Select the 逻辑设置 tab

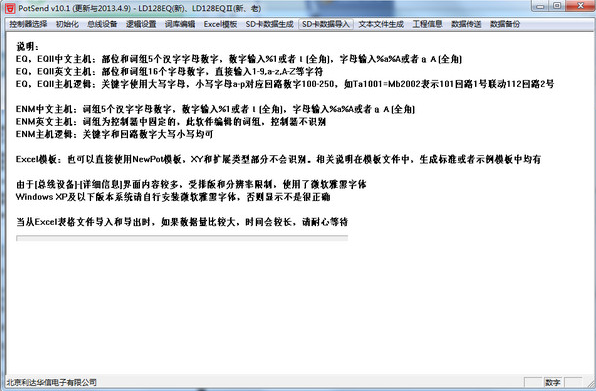pos(141,24)
